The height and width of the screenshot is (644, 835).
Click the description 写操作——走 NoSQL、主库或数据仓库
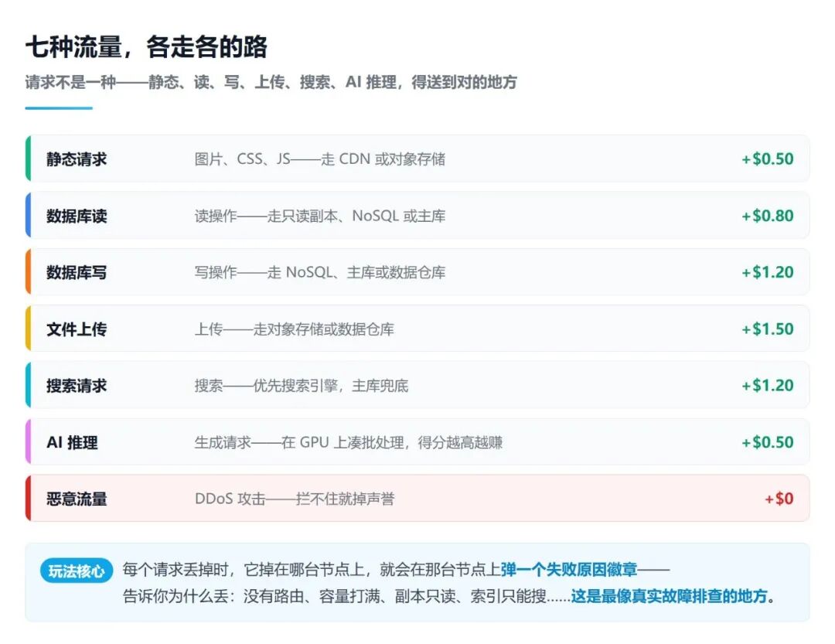coord(320,272)
